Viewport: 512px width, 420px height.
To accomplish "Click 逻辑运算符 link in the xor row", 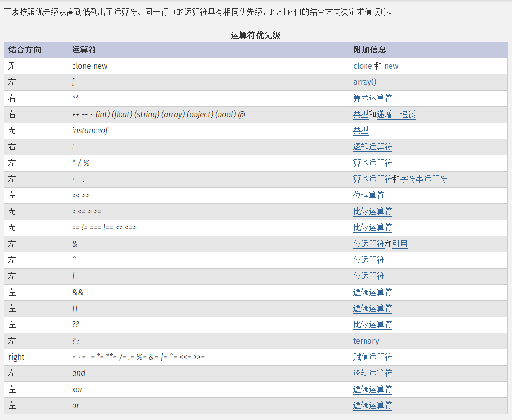I will click(372, 389).
